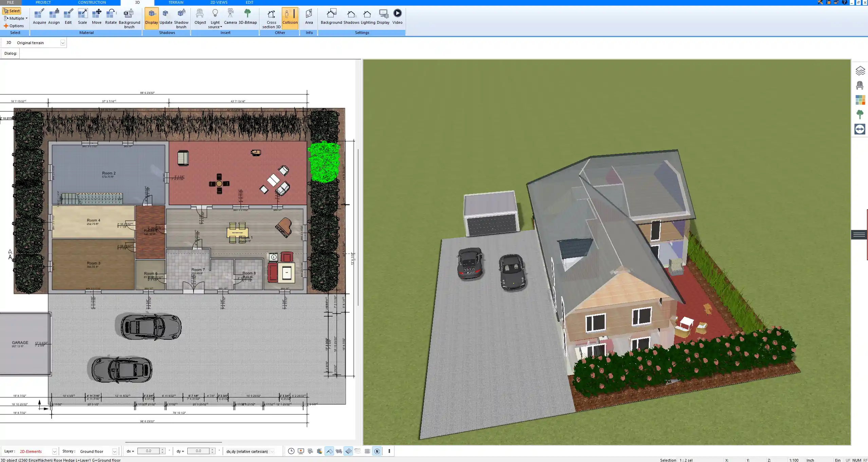Screen dimensions: 868x462
Task: Select the Shadow brush tool
Action: 181,19
